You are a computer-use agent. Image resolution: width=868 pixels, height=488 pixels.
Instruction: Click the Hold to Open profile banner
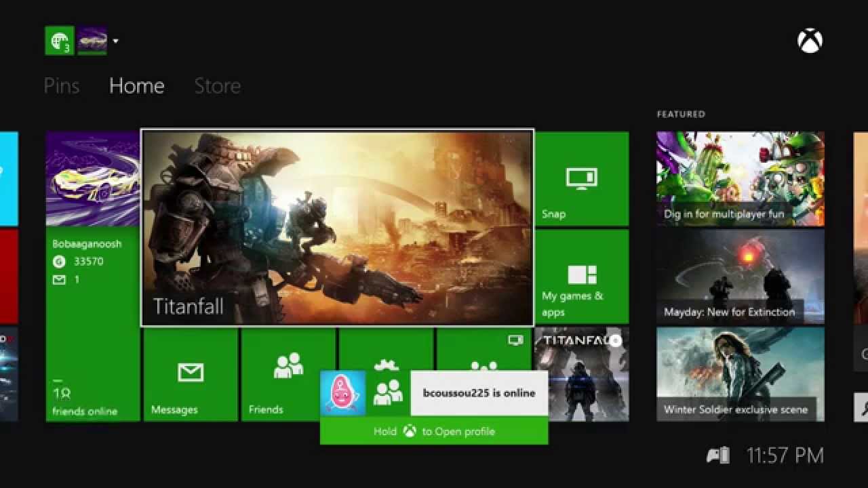pos(434,431)
